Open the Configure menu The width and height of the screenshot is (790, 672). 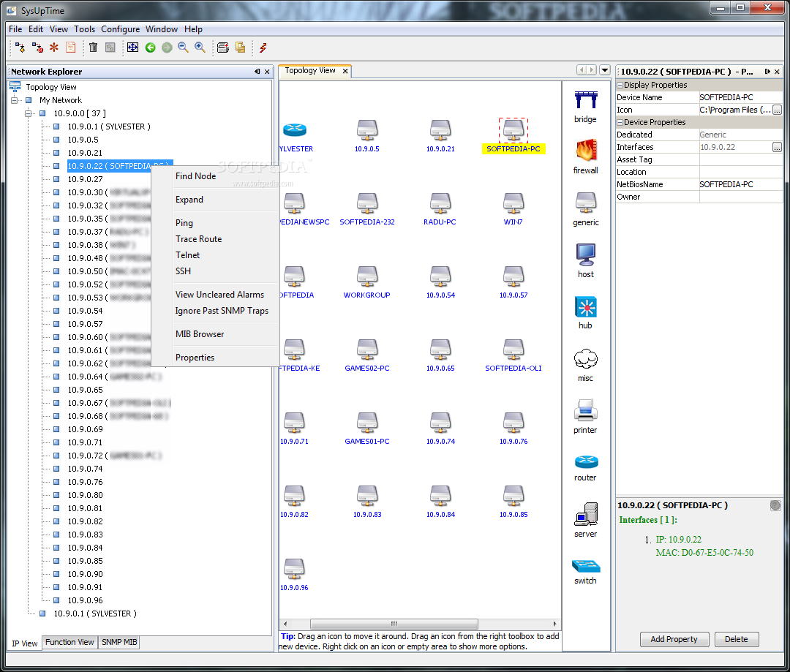[x=121, y=29]
